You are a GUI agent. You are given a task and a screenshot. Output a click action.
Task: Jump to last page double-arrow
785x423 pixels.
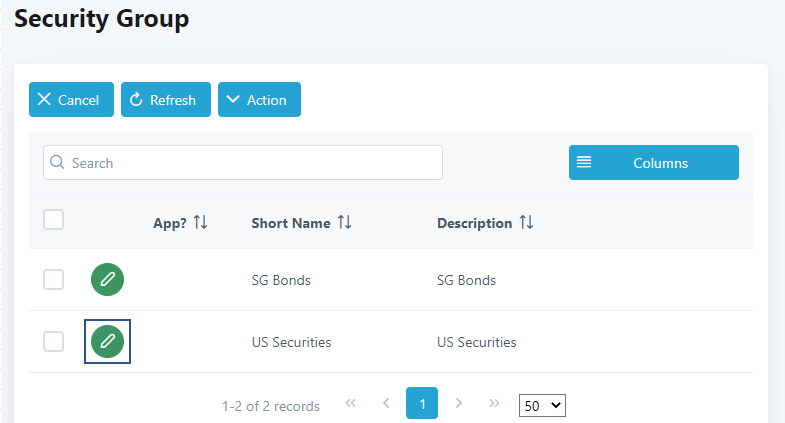coord(494,404)
